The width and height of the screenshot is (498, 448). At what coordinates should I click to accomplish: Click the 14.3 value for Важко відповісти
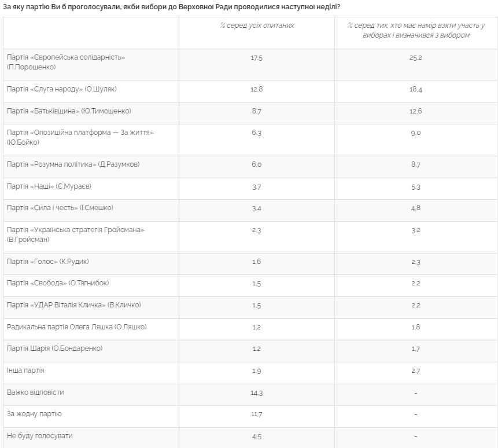[x=257, y=392]
